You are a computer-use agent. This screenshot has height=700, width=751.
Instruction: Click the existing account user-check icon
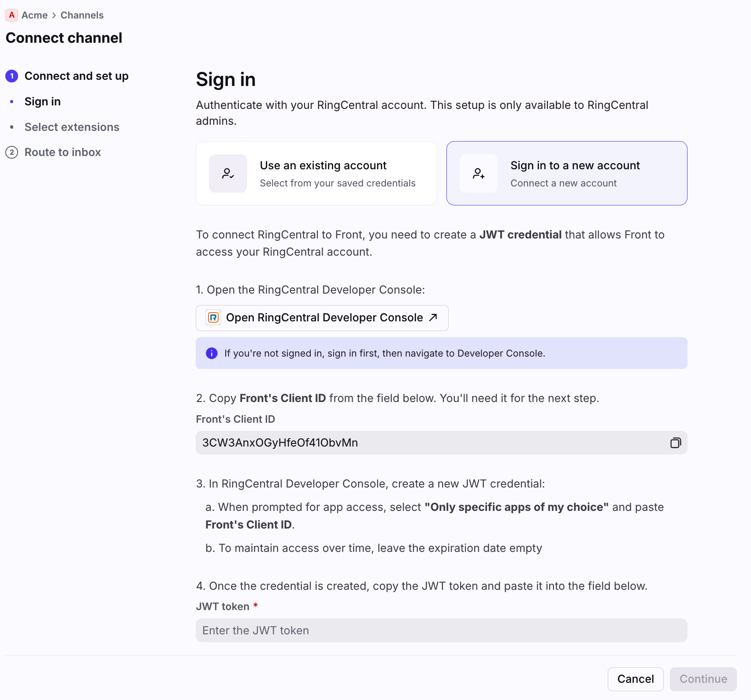(228, 173)
